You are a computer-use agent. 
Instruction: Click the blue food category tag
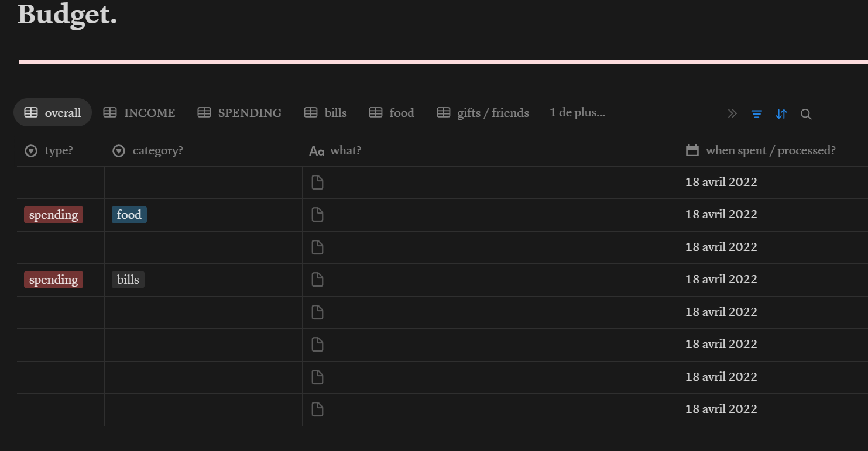coord(129,215)
